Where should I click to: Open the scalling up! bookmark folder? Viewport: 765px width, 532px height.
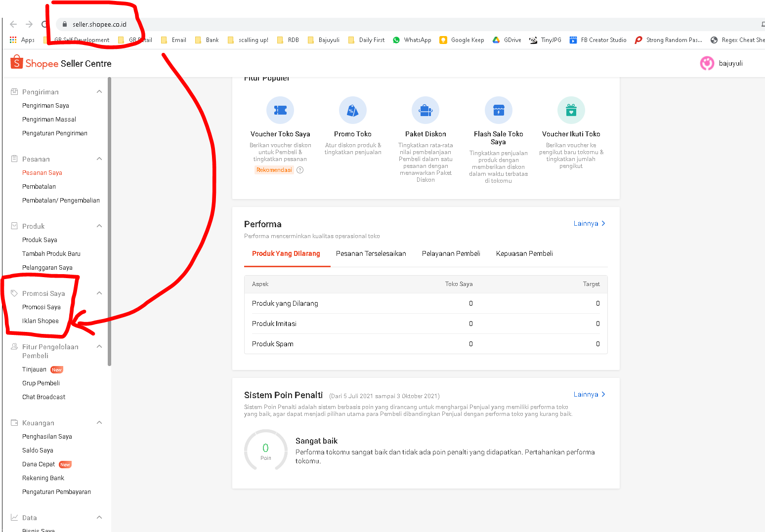[248, 40]
